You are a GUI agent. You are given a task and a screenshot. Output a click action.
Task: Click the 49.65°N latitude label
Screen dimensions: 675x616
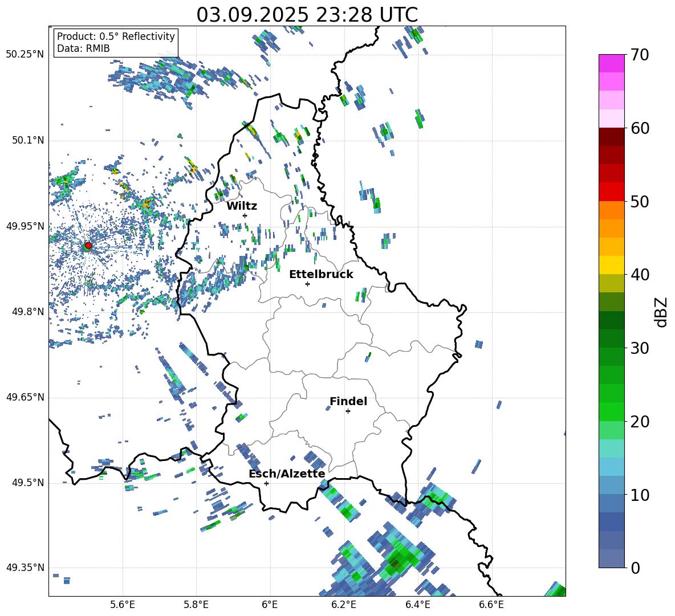[x=25, y=397]
